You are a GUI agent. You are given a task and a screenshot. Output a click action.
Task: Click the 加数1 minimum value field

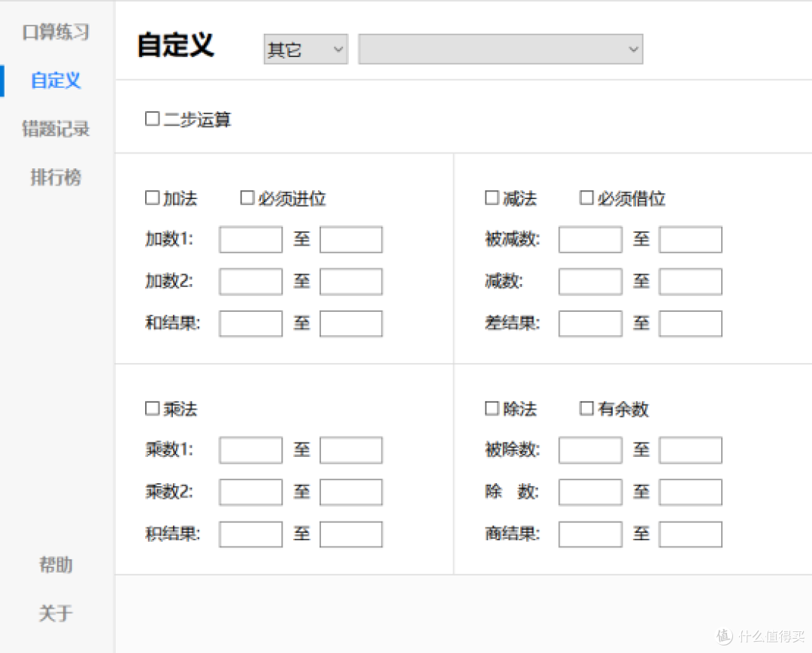250,240
